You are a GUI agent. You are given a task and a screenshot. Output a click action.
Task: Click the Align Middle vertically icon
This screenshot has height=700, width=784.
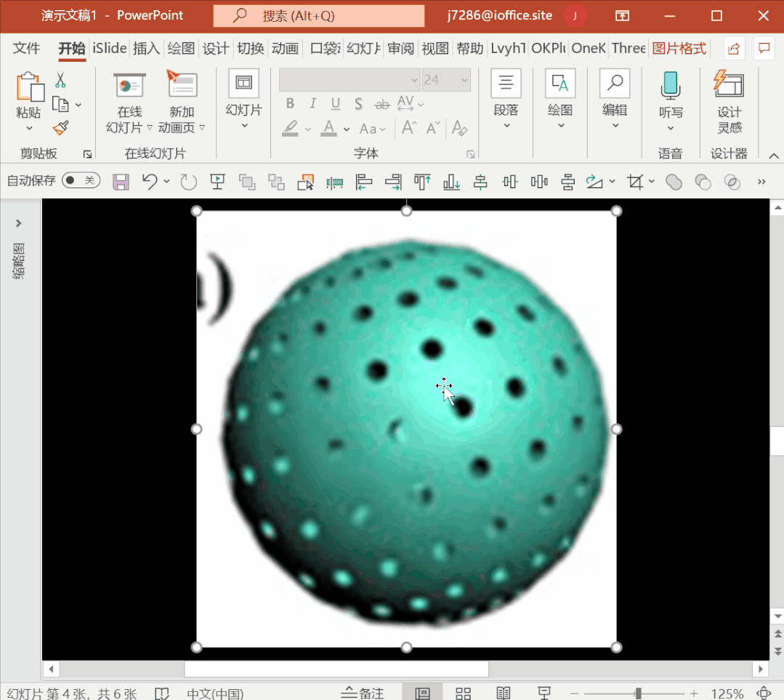(510, 182)
